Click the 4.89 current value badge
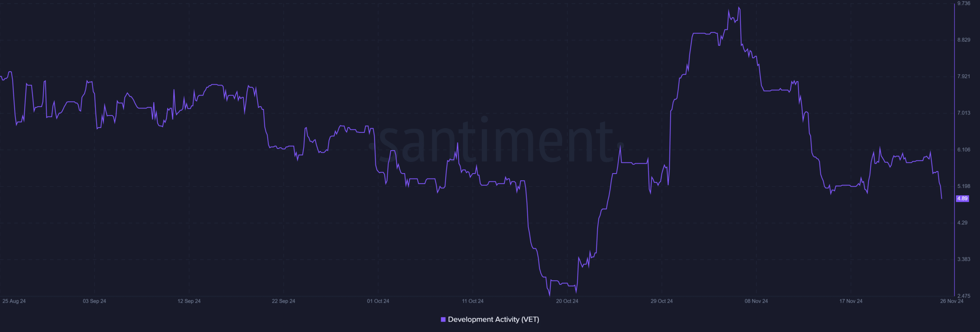 pos(962,198)
